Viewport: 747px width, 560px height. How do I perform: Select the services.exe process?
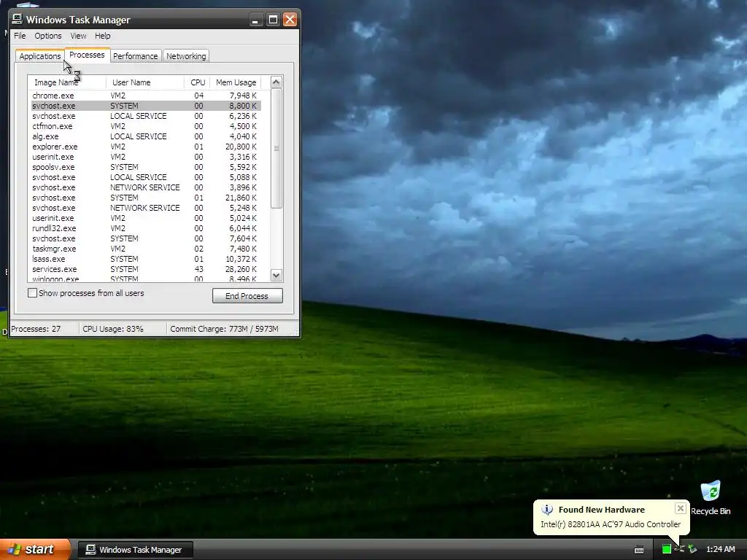146,269
